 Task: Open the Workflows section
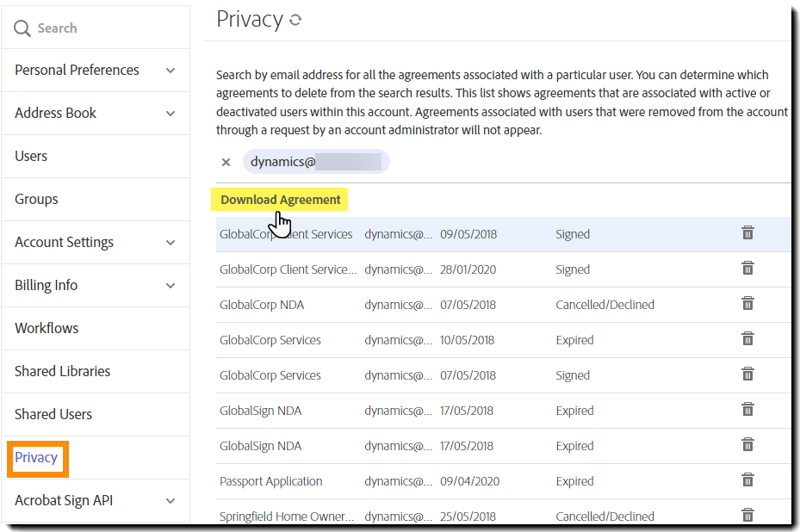click(47, 328)
